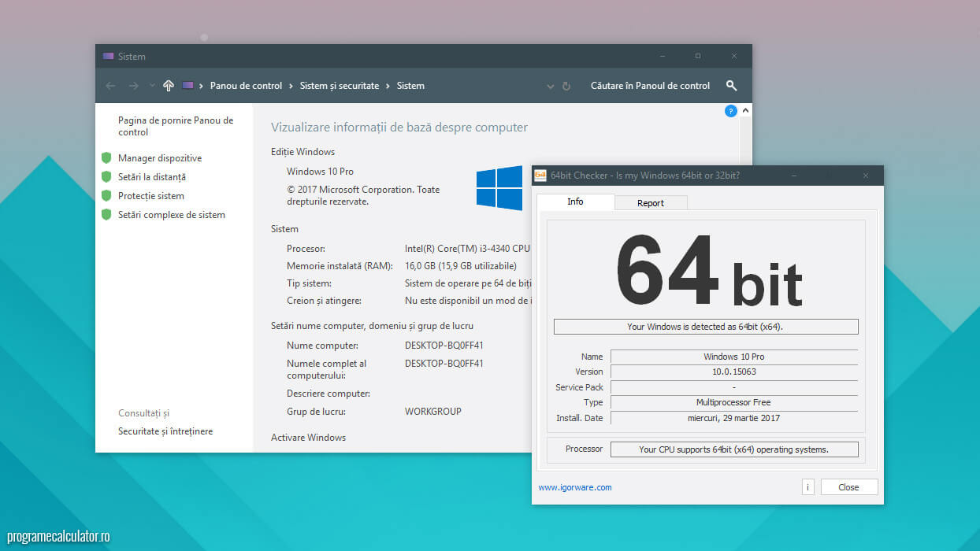Click the 'Căutare în Panou de control' search field
Image resolution: width=980 pixels, height=551 pixels.
coord(650,86)
